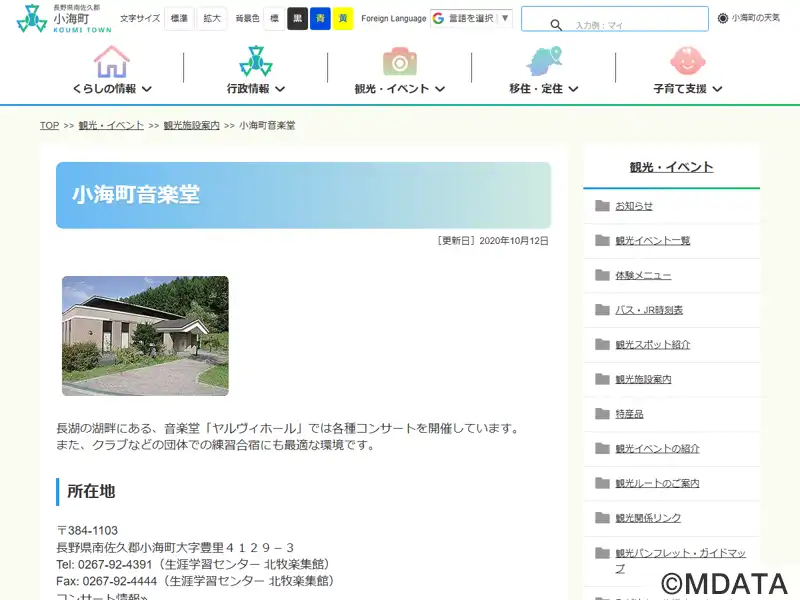Click the 更新日 2020年10月12日 text
Image resolution: width=800 pixels, height=600 pixels.
(492, 241)
